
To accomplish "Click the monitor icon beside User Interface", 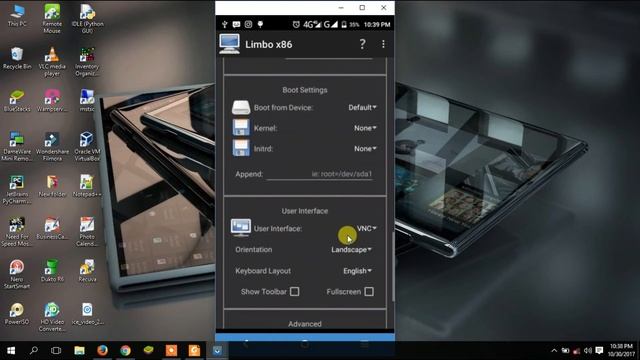I will coord(241,228).
